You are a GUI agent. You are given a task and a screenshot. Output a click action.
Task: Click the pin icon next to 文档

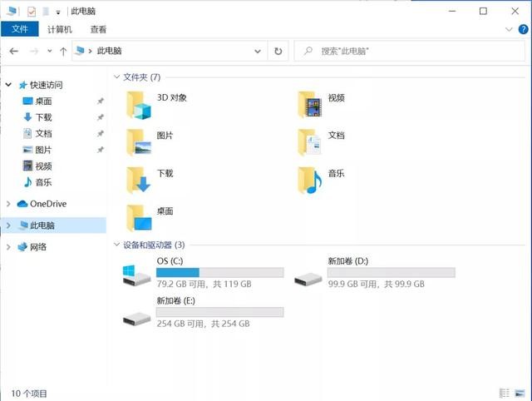point(101,133)
